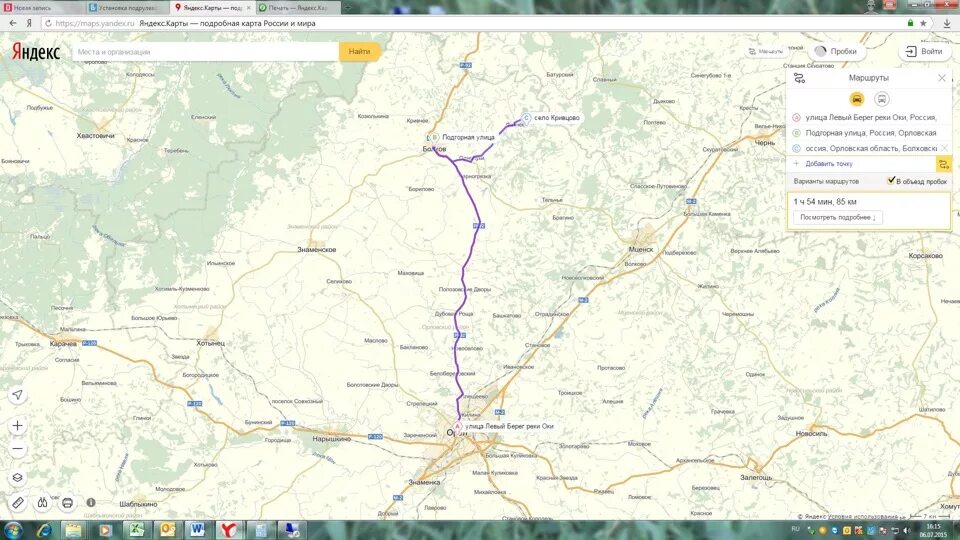Click the yellow optimize route button
The height and width of the screenshot is (540, 960).
(943, 164)
